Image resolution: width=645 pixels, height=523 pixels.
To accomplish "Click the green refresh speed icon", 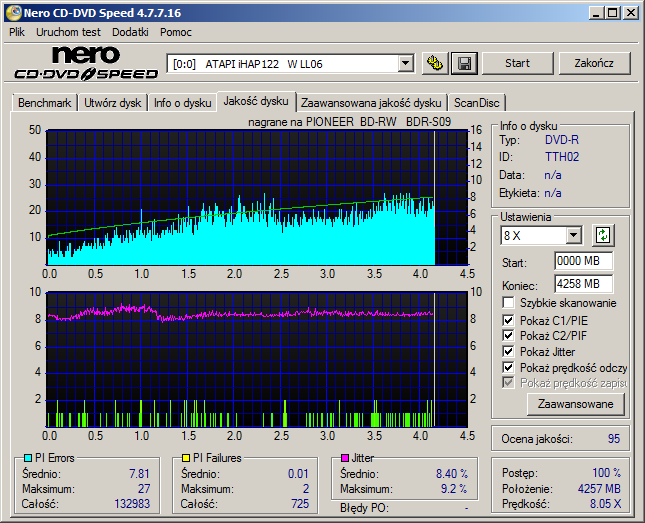I will click(x=603, y=235).
